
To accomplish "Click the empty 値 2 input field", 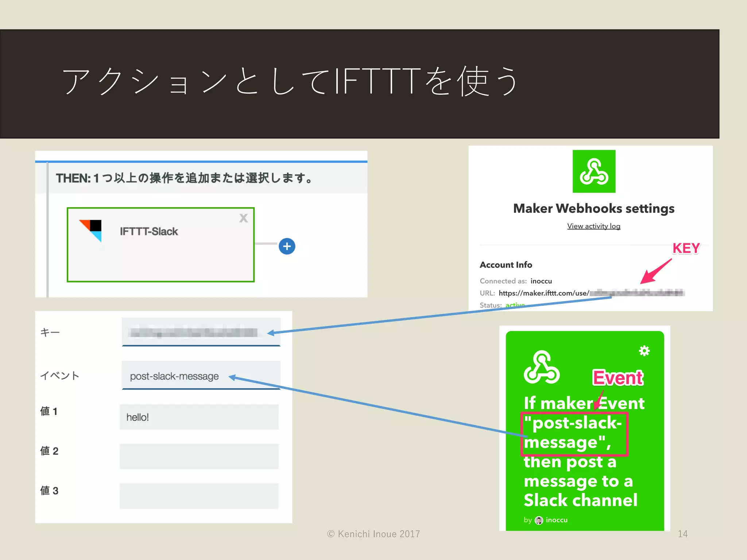I will tap(199, 456).
